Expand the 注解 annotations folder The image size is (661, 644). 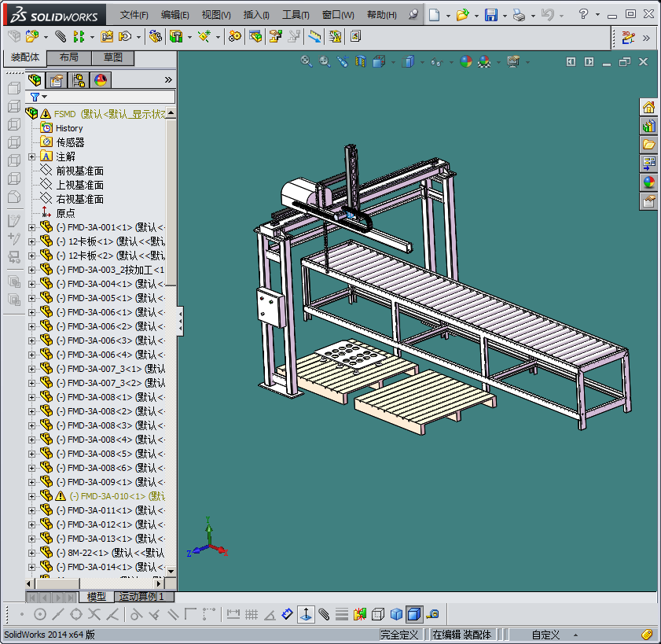pyautogui.click(x=32, y=156)
